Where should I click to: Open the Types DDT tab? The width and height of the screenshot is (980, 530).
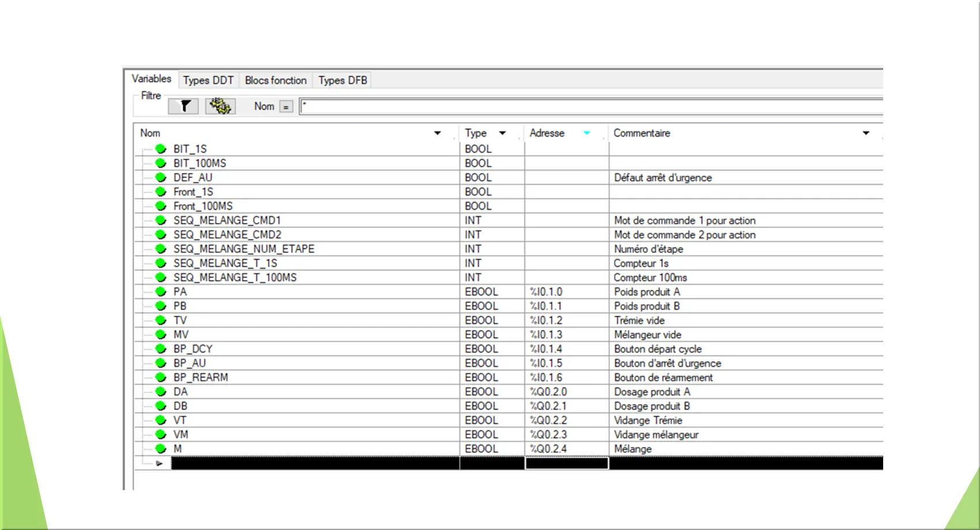[208, 81]
